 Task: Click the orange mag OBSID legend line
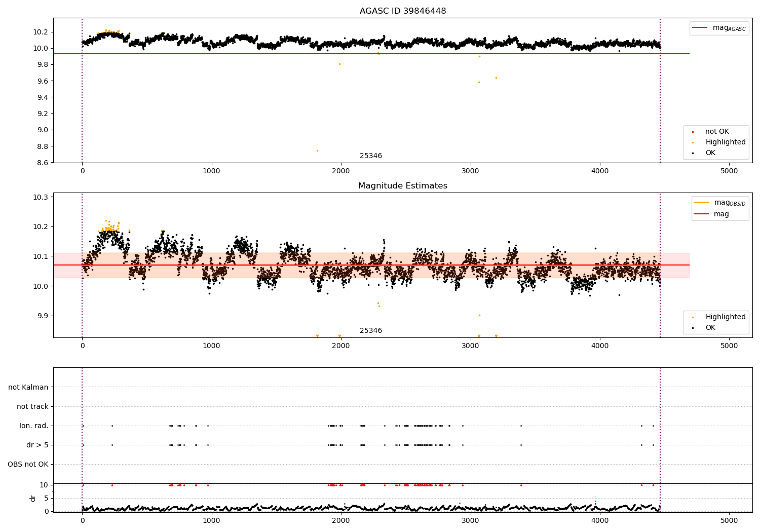[702, 203]
